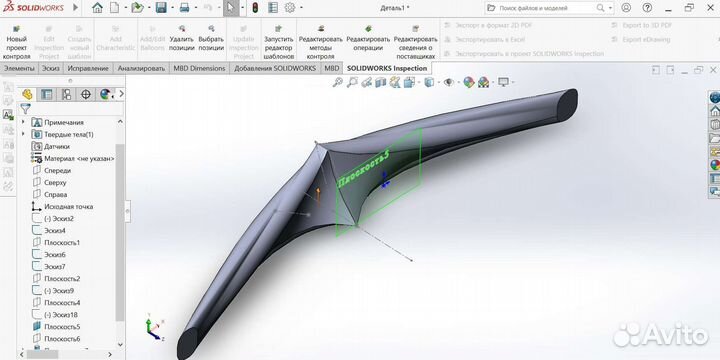720x360 pixels.
Task: Open File Properties list icon
Action: (273, 8)
